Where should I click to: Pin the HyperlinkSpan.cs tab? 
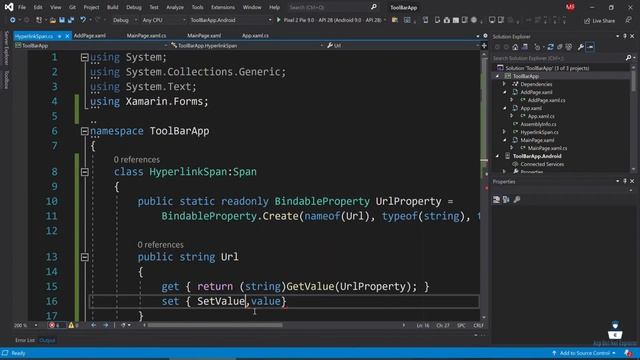[60, 36]
